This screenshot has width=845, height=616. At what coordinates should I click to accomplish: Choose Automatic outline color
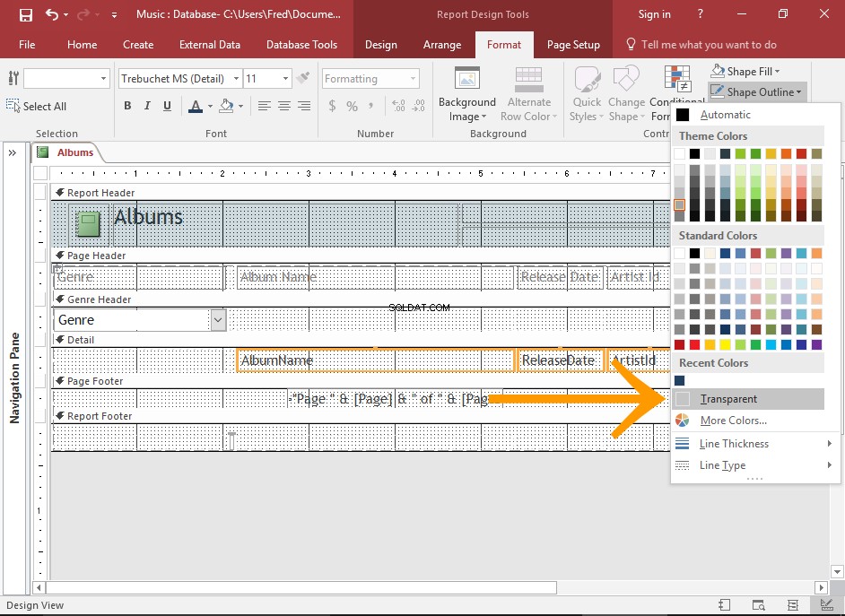(747, 115)
